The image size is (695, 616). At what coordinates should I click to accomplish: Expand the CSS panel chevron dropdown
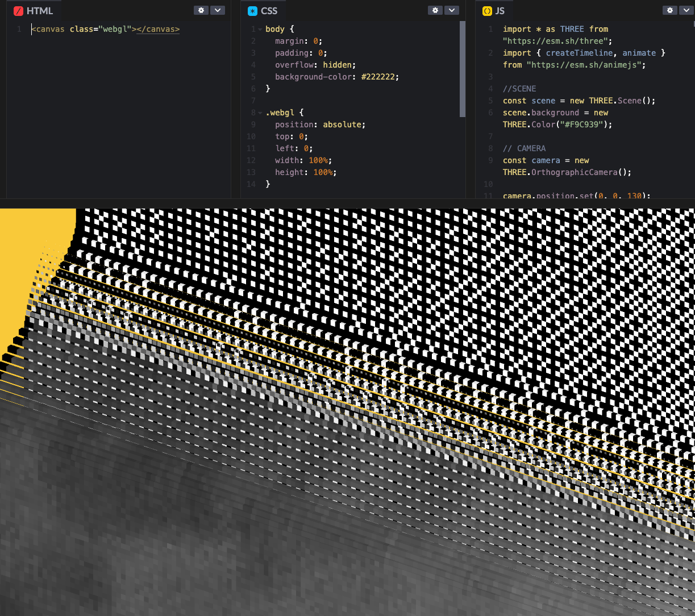click(x=452, y=10)
